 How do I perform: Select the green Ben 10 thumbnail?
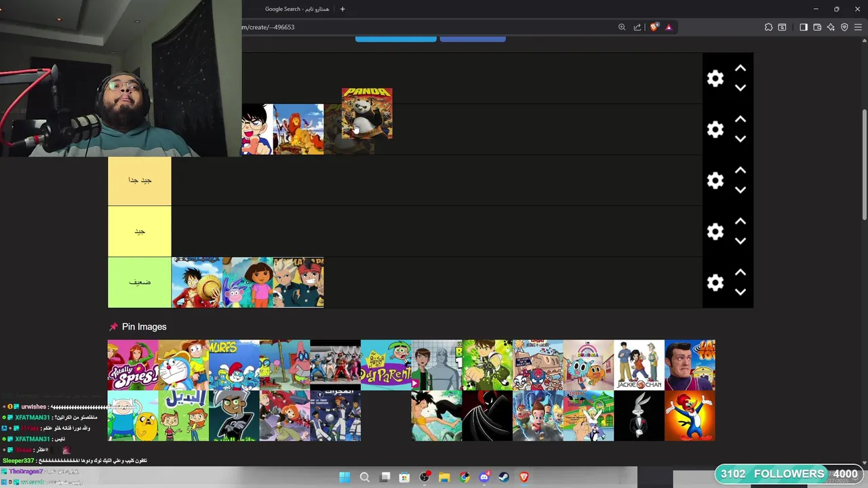point(487,365)
